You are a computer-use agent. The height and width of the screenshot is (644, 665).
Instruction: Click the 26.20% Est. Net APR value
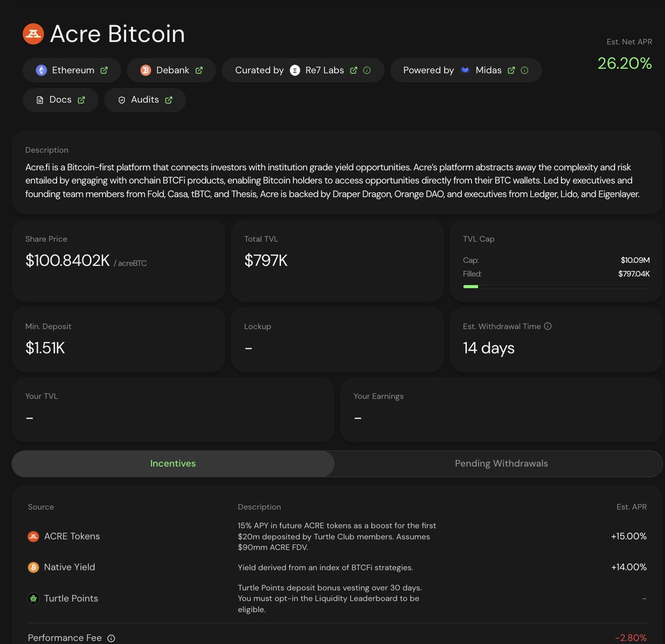625,63
